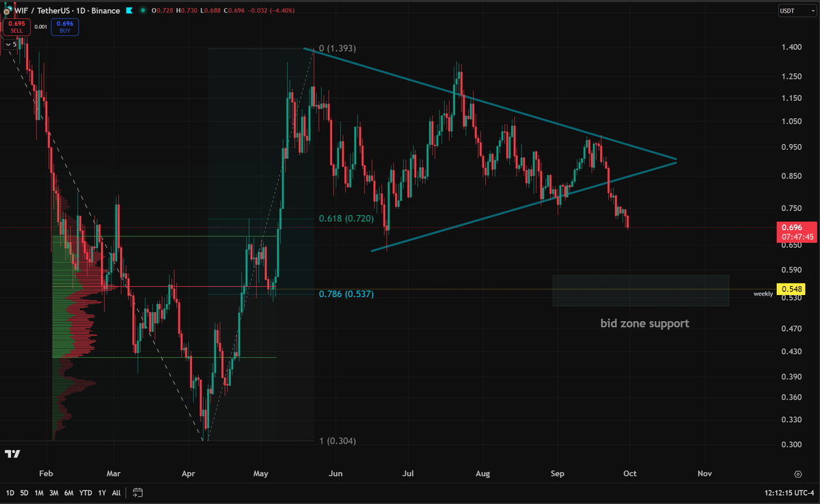The width and height of the screenshot is (820, 504).
Task: Select the bid zone rectangle drawing
Action: (x=641, y=290)
